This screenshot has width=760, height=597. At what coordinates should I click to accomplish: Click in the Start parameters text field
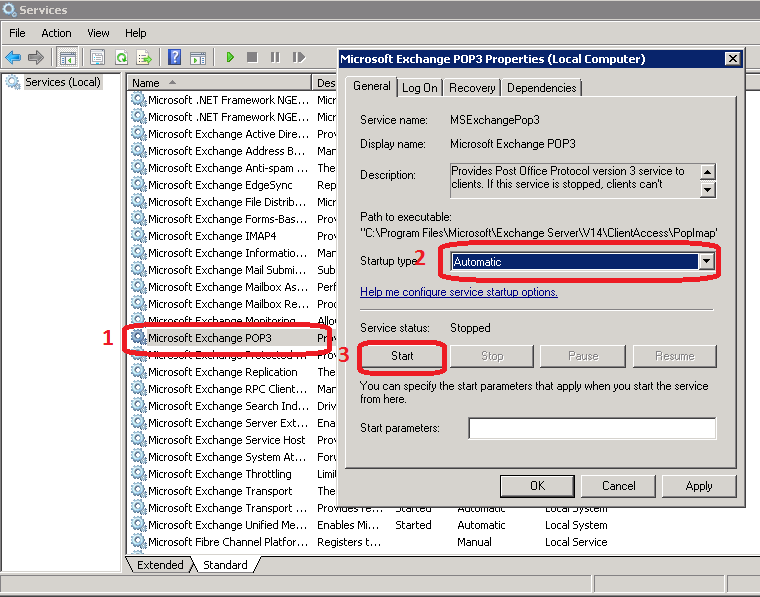point(592,429)
